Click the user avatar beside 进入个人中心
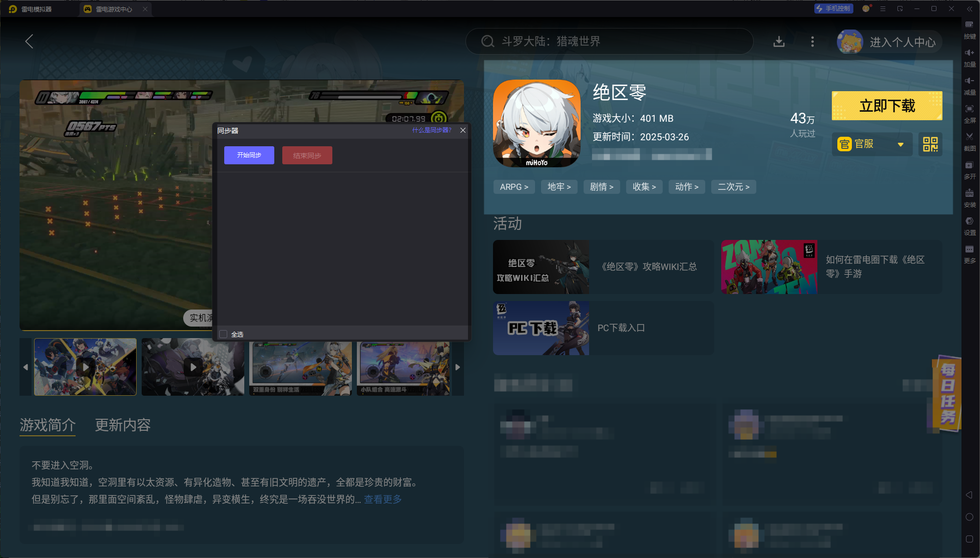Image resolution: width=980 pixels, height=558 pixels. coord(850,42)
